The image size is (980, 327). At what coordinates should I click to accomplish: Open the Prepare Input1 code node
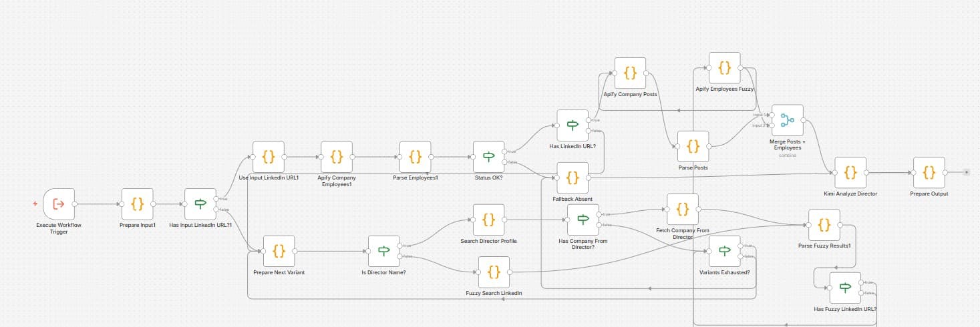138,204
